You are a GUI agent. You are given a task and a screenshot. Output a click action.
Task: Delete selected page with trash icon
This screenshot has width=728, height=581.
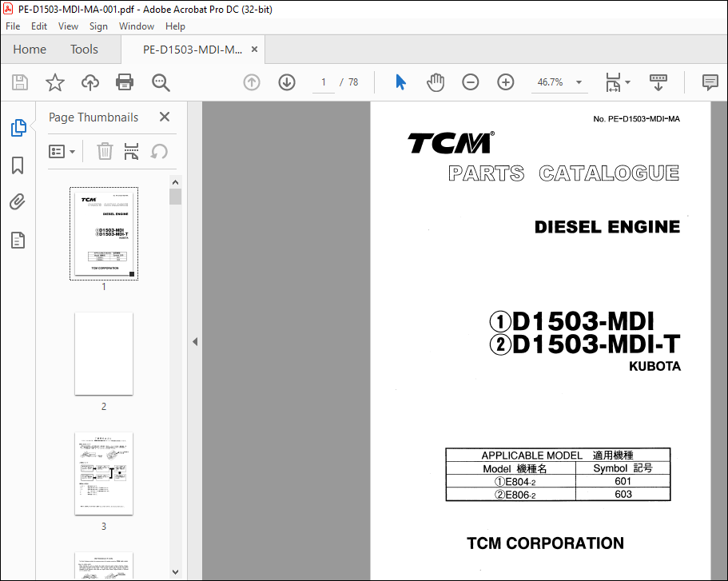click(105, 151)
